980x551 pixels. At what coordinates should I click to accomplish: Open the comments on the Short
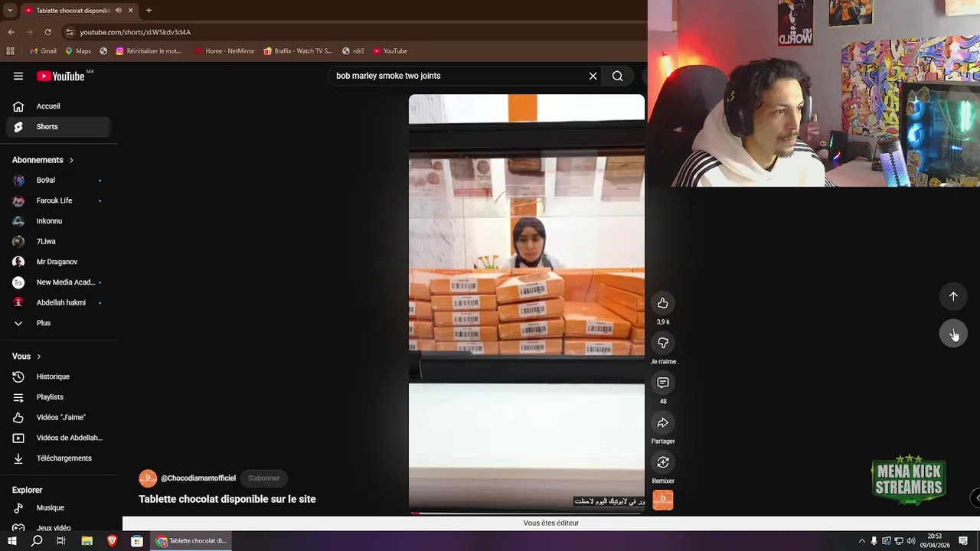click(663, 383)
